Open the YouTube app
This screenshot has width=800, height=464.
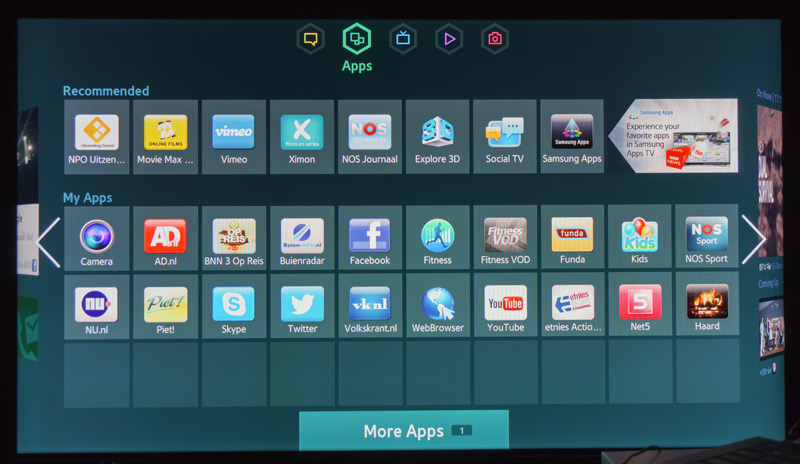pyautogui.click(x=505, y=305)
